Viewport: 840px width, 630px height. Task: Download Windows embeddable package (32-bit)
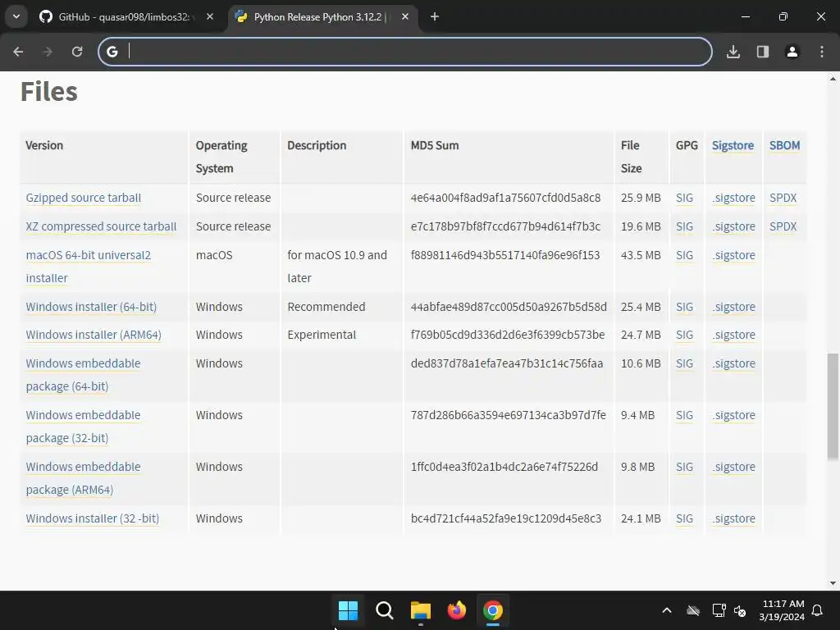coord(83,427)
